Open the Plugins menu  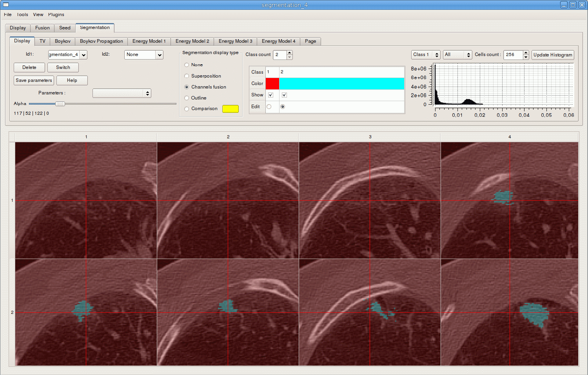[x=56, y=14]
